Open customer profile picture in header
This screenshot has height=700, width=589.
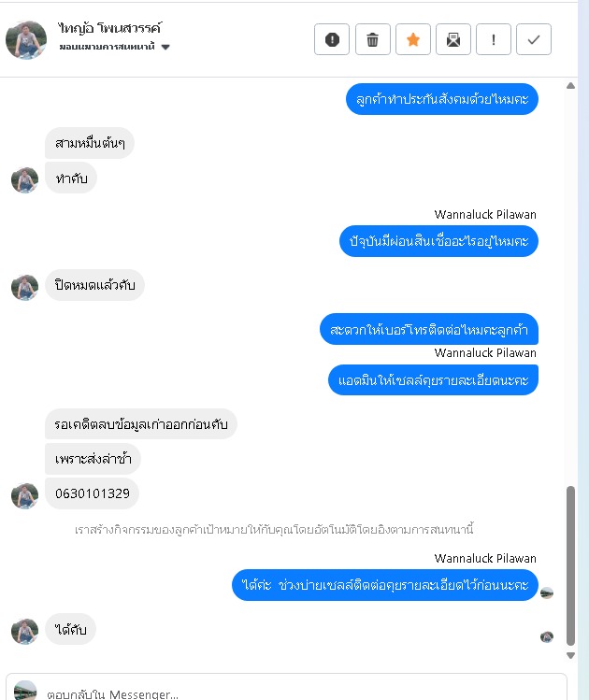pyautogui.click(x=26, y=40)
